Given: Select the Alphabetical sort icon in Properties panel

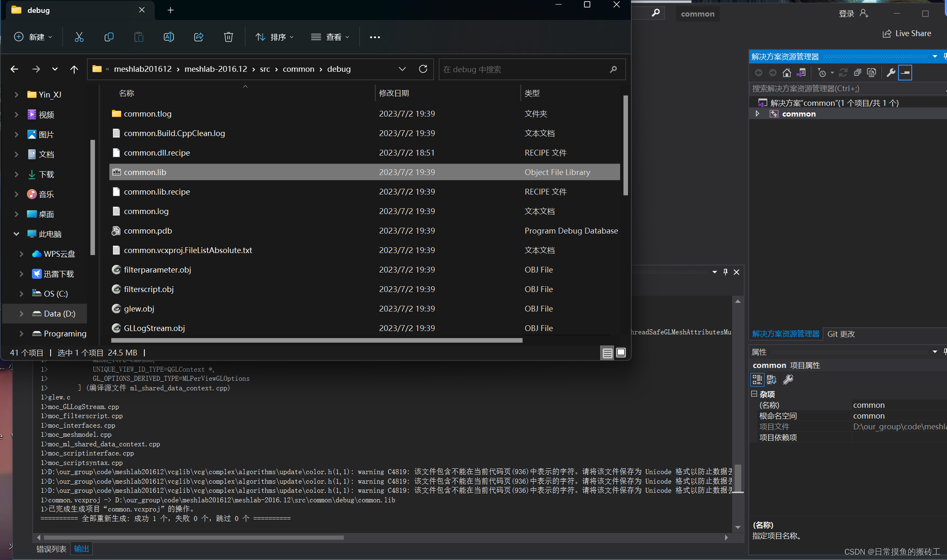Looking at the screenshot, I should pyautogui.click(x=772, y=380).
